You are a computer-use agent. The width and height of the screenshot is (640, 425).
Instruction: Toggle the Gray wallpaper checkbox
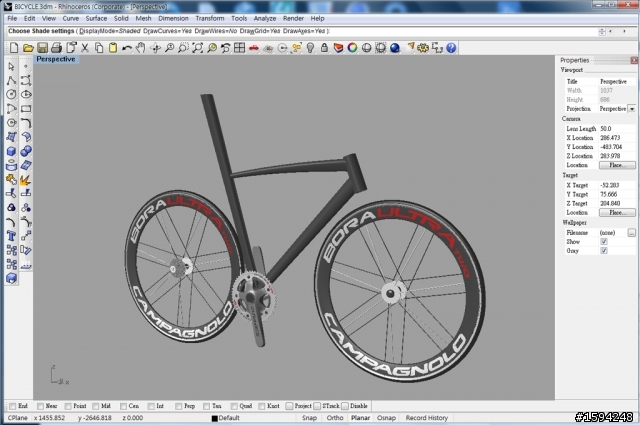click(603, 250)
